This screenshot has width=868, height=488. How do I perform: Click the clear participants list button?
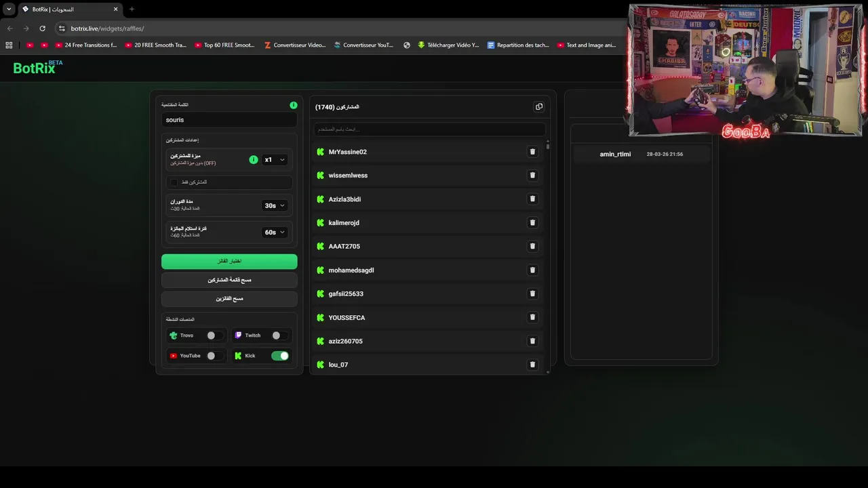(229, 280)
